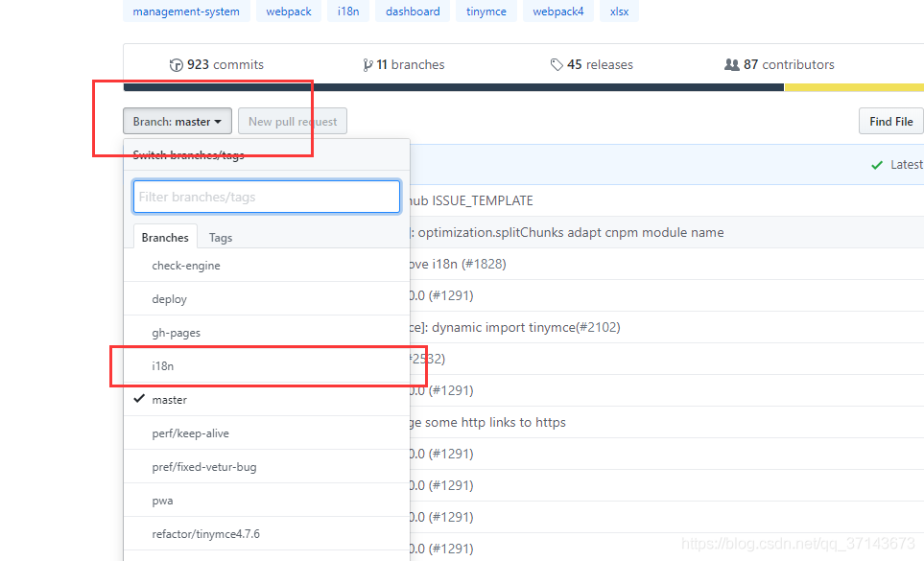Click the branches fork icon
Screen dimensions: 924x561
coord(368,65)
